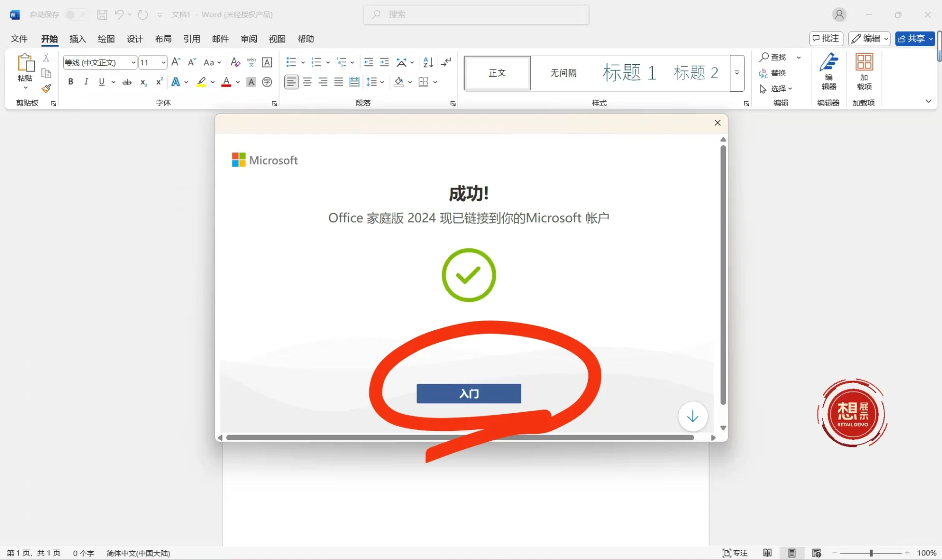Open the 编辑器 (Editor) pane
Image resolution: width=942 pixels, height=560 pixels.
pyautogui.click(x=828, y=73)
